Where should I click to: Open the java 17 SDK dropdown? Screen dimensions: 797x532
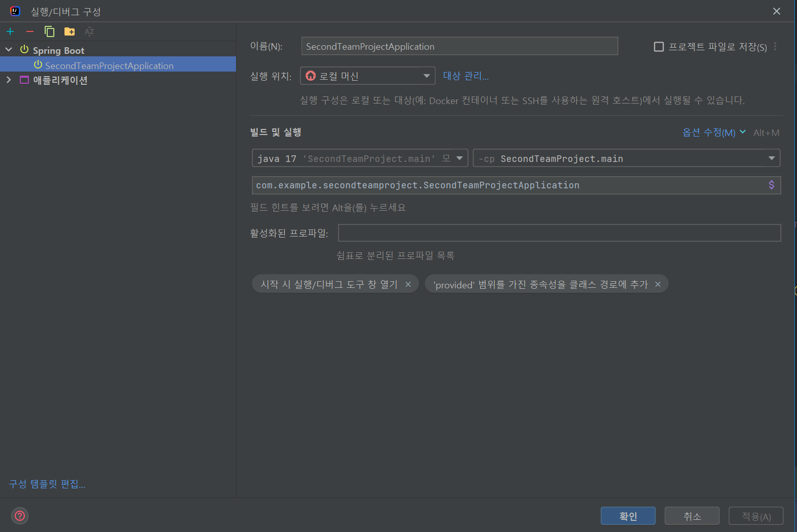(x=360, y=158)
